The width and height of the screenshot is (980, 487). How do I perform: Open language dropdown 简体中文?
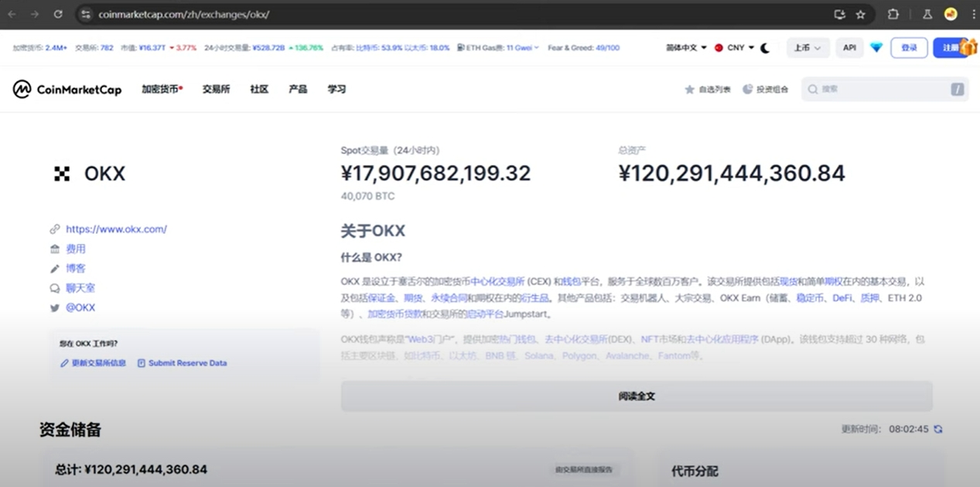pyautogui.click(x=686, y=48)
